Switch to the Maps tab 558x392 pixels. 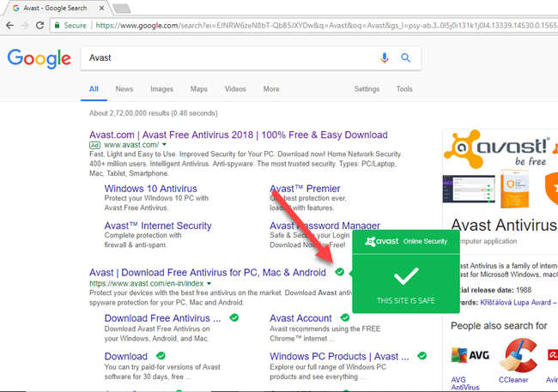click(198, 89)
